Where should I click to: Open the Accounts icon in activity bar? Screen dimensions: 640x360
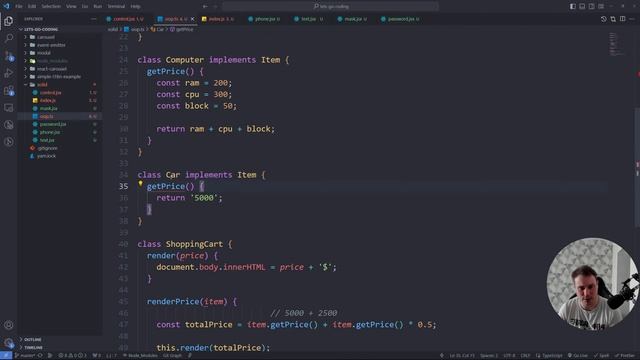(9, 325)
